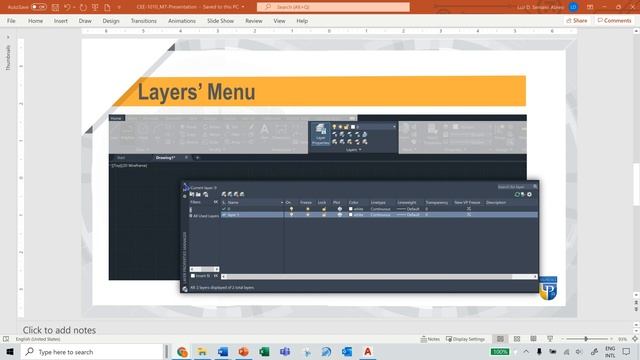
Task: Expand the collapsed Thumbnails pane arrow
Action: (x=8, y=38)
